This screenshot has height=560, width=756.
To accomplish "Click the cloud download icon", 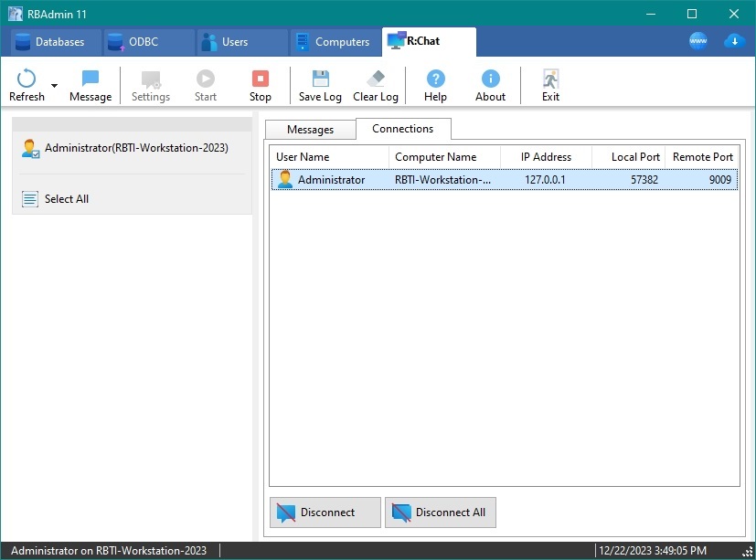I will 734,41.
